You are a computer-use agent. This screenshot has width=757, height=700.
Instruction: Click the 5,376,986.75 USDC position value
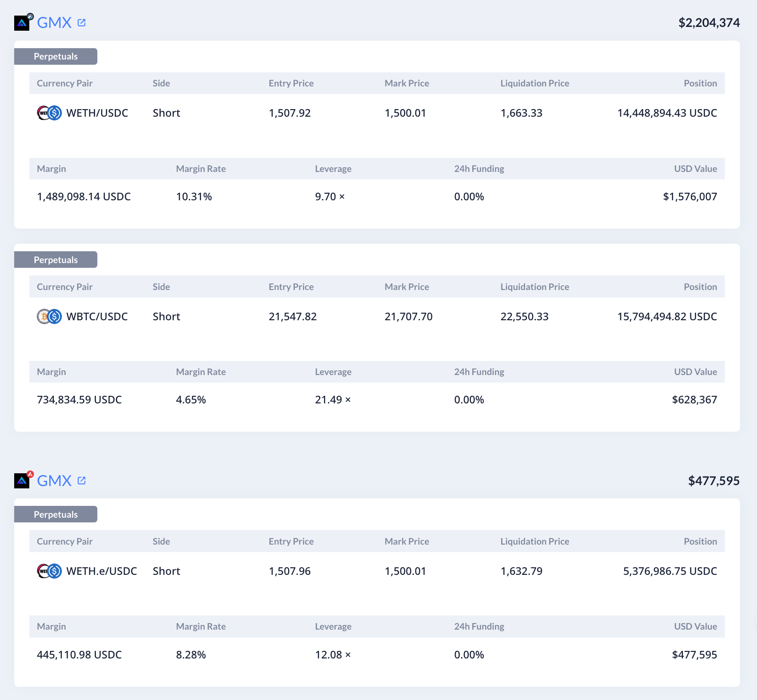tap(670, 571)
